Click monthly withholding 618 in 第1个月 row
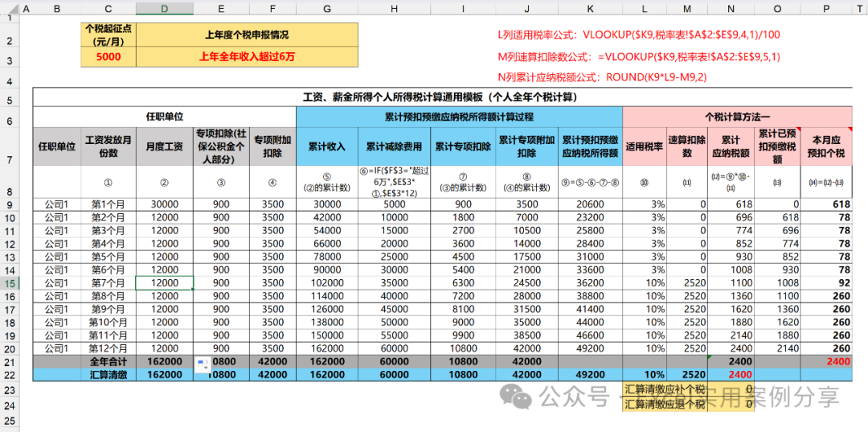The height and width of the screenshot is (432, 868). click(826, 204)
